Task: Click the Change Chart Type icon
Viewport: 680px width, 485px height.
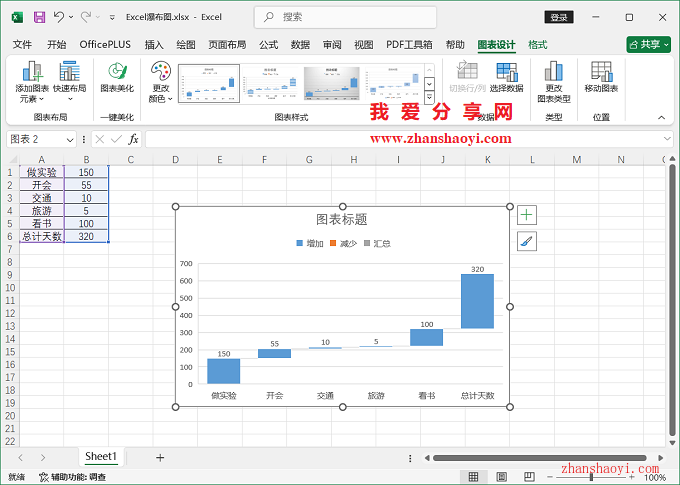Action: point(553,74)
